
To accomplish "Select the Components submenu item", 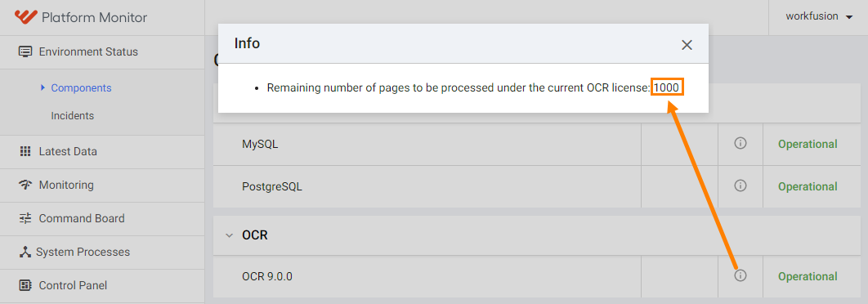I will click(x=82, y=88).
